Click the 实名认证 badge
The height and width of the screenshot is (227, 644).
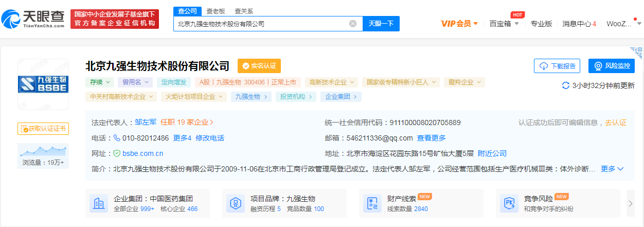coord(259,66)
